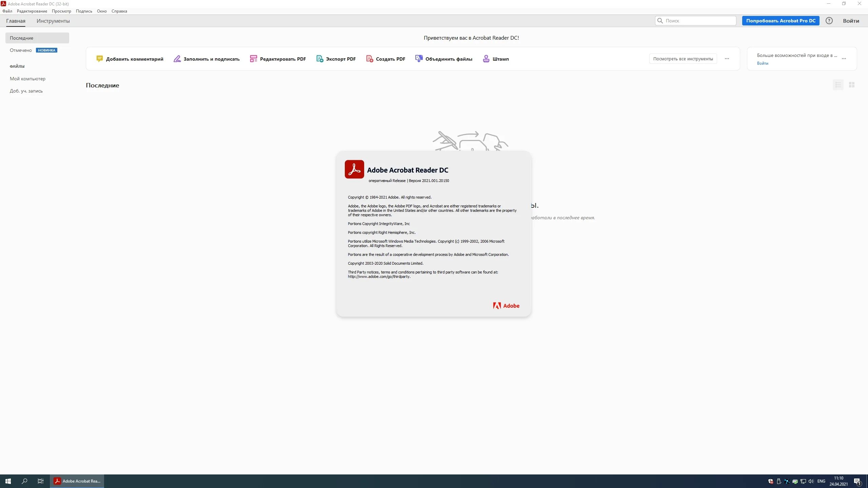Viewport: 868px width, 488px height.
Task: Click Посмотреть все инструменты button
Action: (683, 59)
